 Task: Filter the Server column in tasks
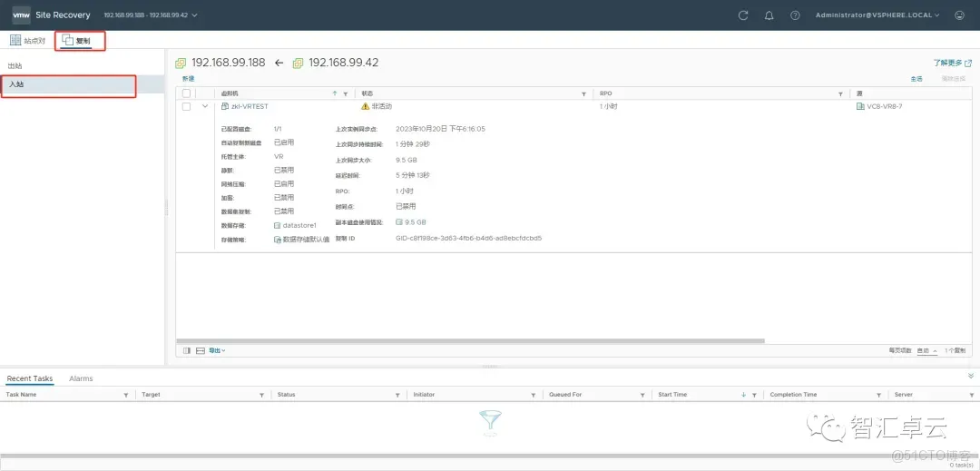[972, 395]
